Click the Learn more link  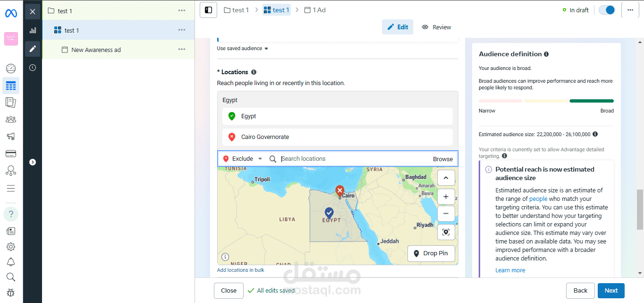[x=510, y=270]
